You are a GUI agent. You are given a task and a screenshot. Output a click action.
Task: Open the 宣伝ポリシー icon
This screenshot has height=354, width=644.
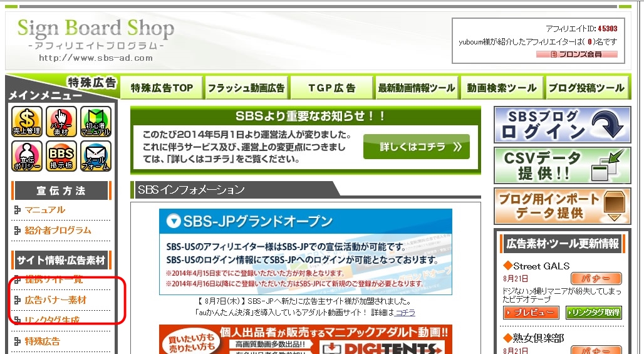point(27,156)
